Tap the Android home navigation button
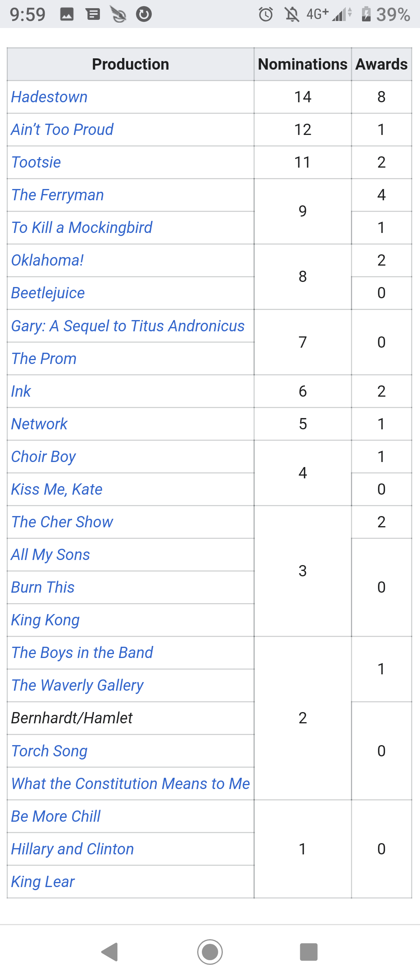Image resolution: width=420 pixels, height=980 pixels. pos(210,952)
